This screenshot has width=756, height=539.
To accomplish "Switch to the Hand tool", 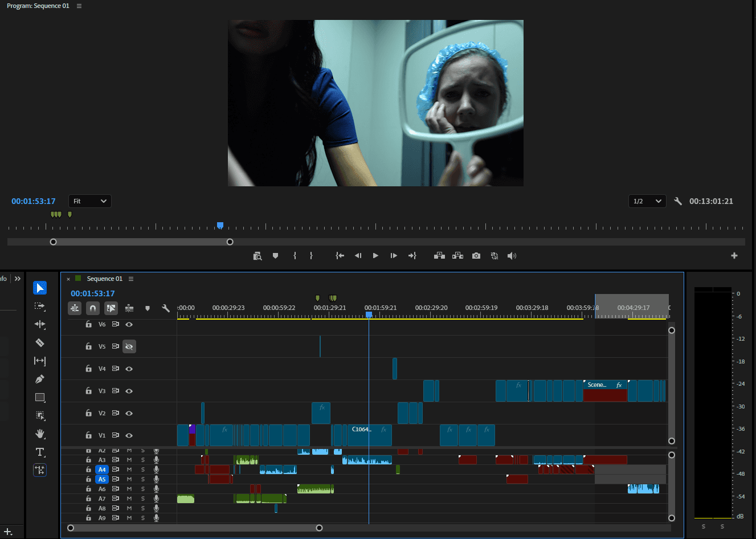I will tap(40, 434).
